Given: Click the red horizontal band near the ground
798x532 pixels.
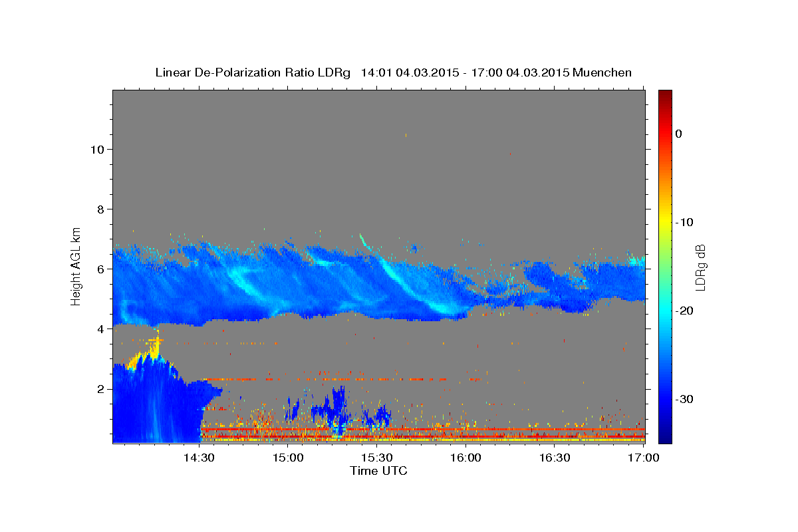Looking at the screenshot, I should [x=422, y=430].
